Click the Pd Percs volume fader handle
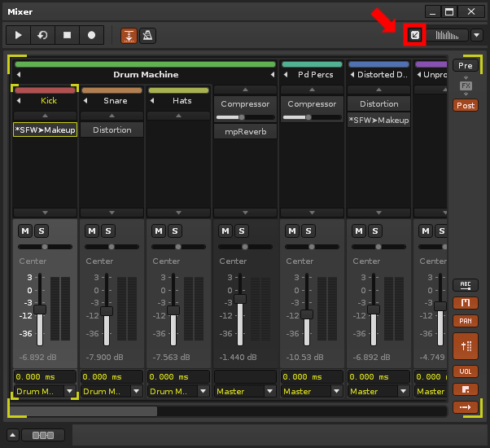 point(307,314)
